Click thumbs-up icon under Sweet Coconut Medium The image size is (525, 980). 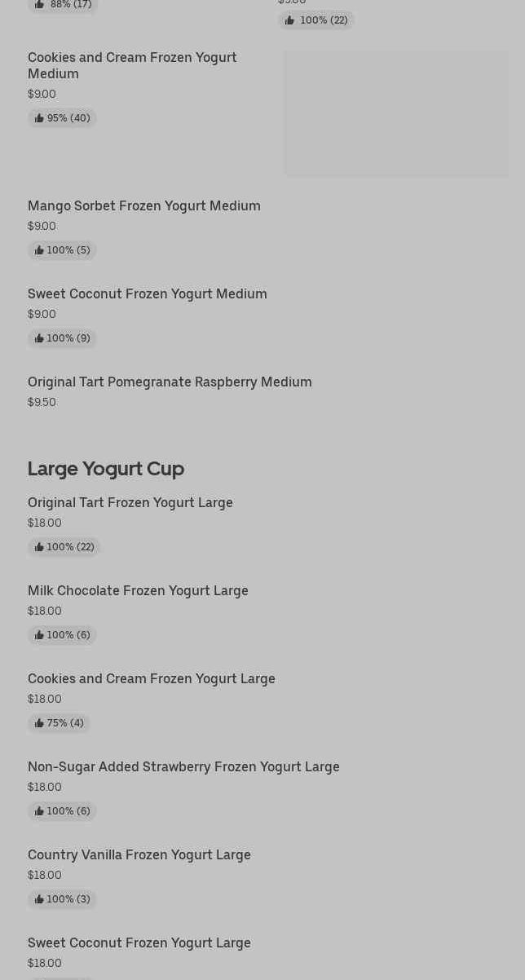point(39,338)
